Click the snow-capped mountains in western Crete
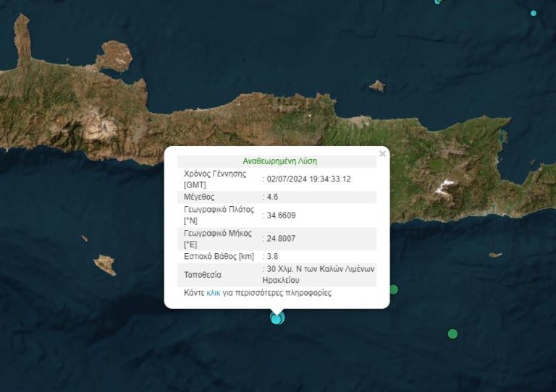 click(99, 129)
